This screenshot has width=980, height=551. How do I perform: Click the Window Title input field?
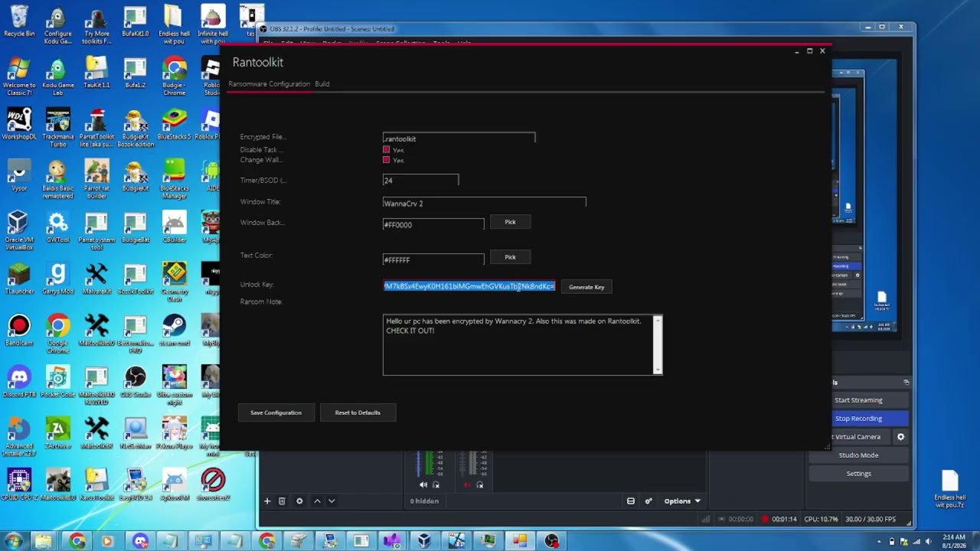tap(484, 203)
